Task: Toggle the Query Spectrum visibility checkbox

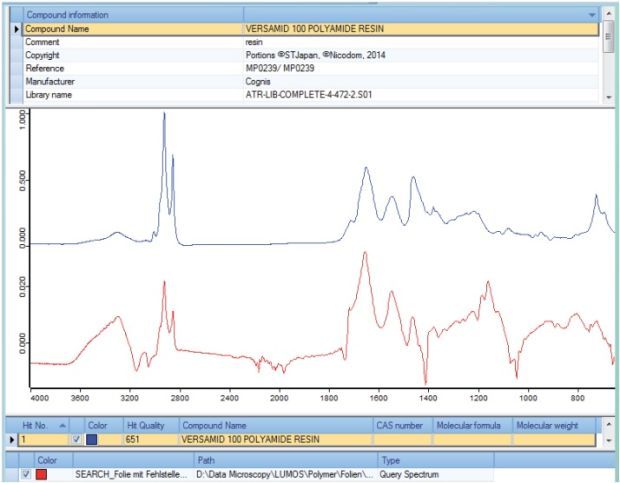Action: coord(24,474)
